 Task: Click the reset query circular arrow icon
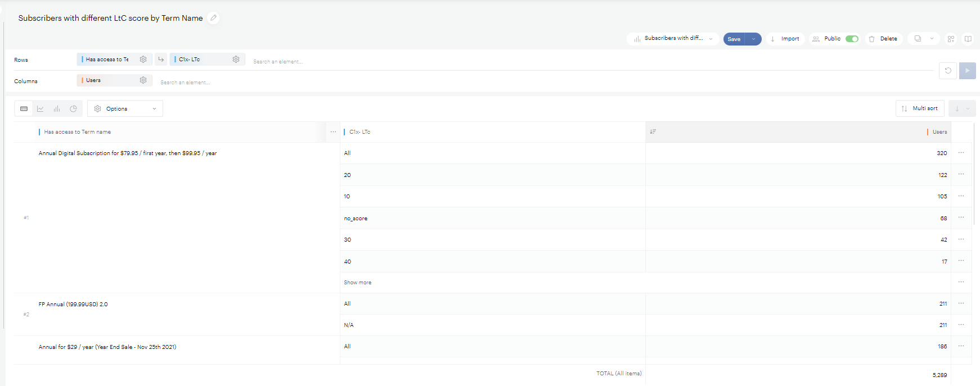point(948,71)
